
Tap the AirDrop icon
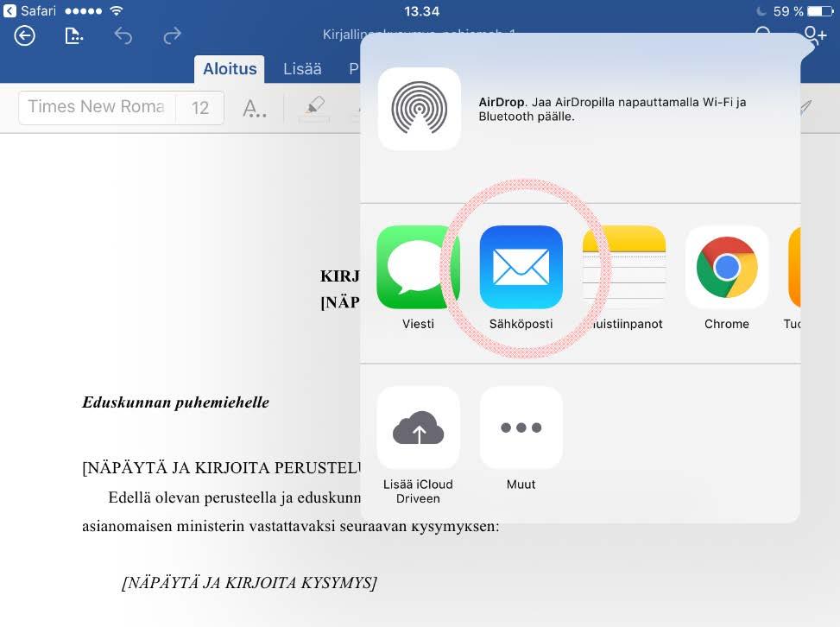tap(420, 109)
